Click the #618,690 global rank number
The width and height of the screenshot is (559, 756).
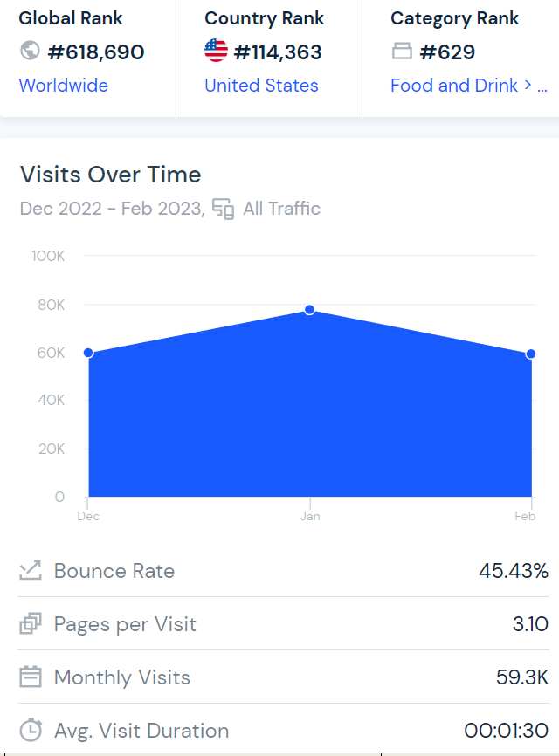coord(96,52)
